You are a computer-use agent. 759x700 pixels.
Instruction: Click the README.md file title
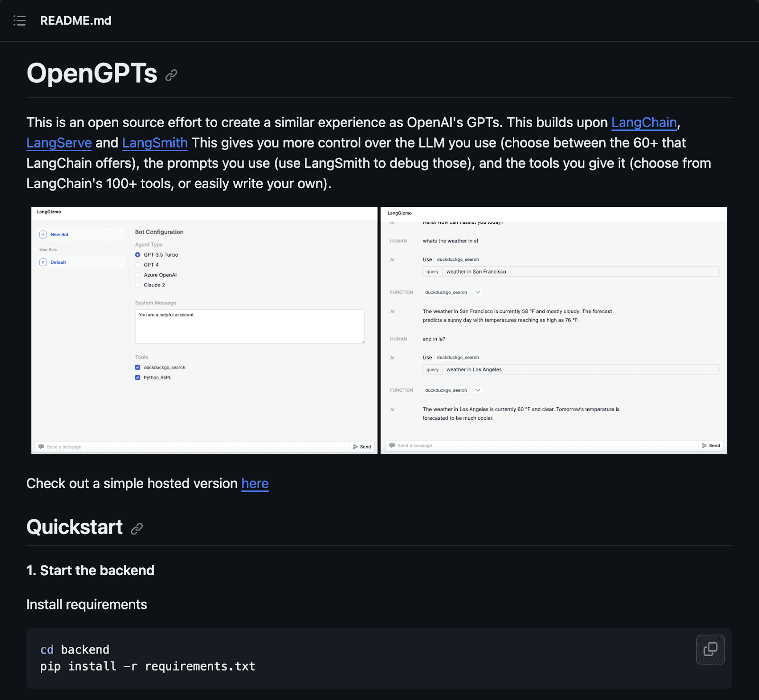pos(76,20)
